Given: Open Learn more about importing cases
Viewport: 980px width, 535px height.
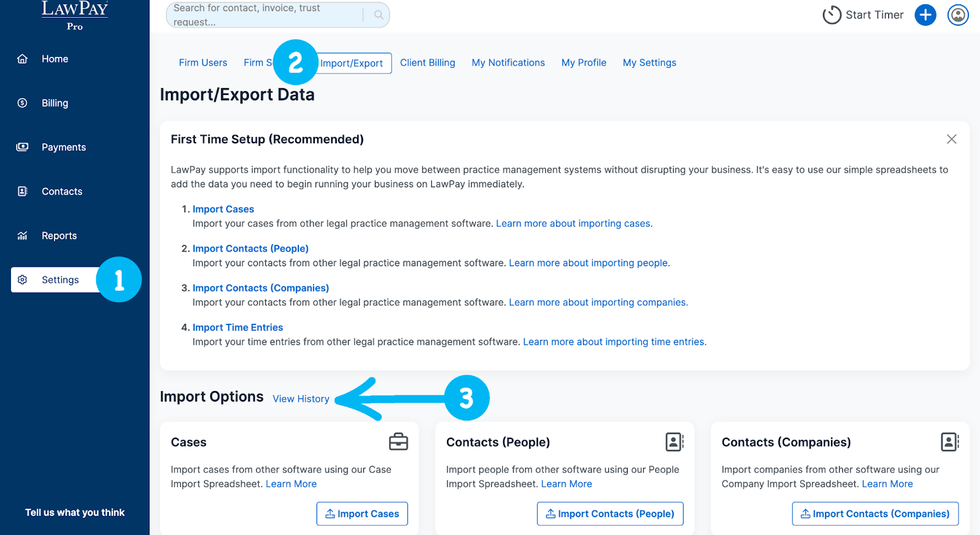Looking at the screenshot, I should pos(574,223).
